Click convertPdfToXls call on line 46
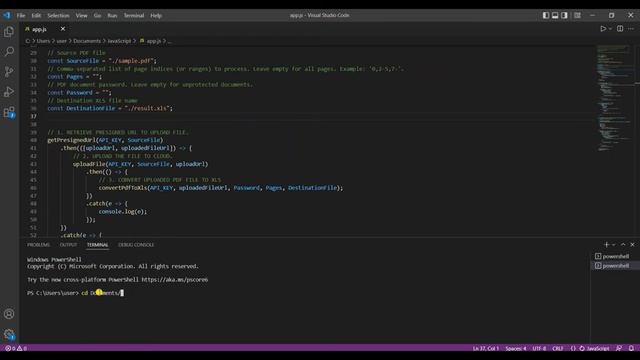The height and width of the screenshot is (360, 640). click(123, 188)
